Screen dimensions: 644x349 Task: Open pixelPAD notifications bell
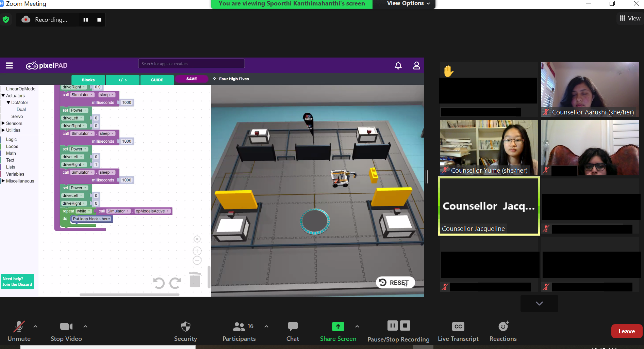pyautogui.click(x=398, y=65)
